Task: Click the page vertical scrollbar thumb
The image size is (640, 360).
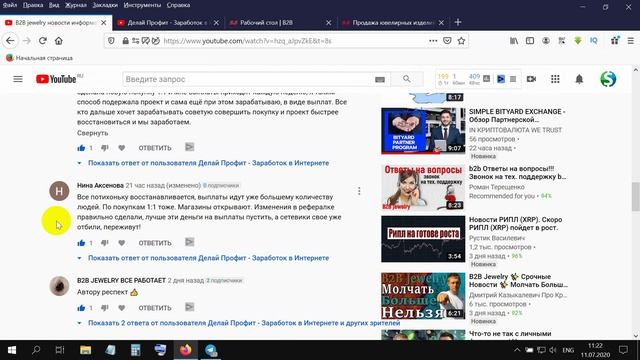Action: coord(636,196)
